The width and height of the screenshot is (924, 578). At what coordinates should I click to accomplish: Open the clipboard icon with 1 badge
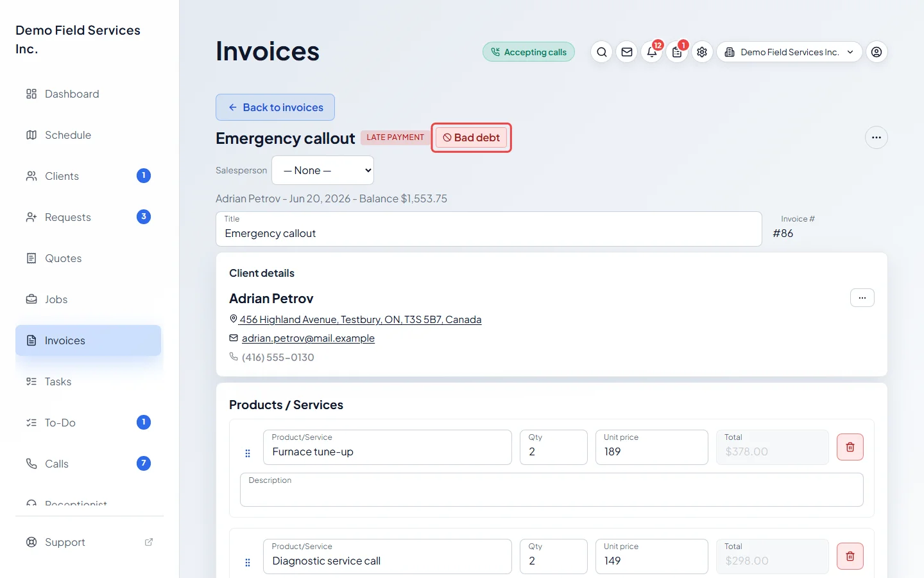coord(677,52)
